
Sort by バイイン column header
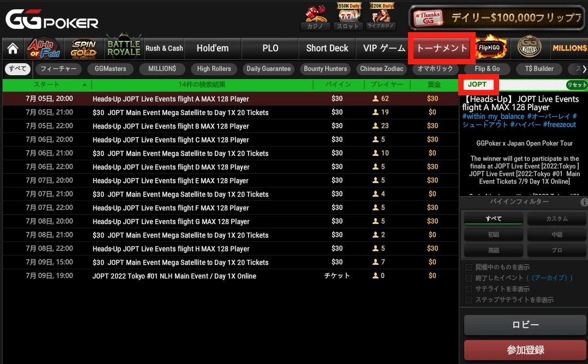pyautogui.click(x=338, y=84)
